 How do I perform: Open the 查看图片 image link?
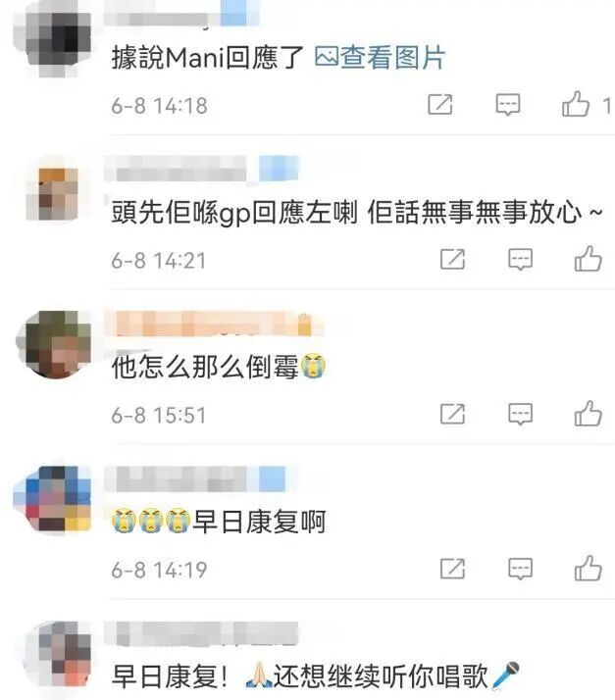pyautogui.click(x=380, y=58)
